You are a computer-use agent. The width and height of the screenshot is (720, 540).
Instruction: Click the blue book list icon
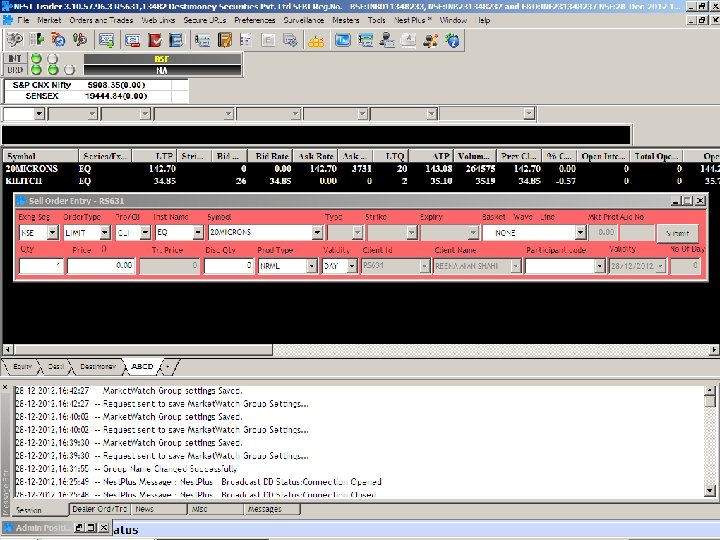pyautogui.click(x=176, y=40)
